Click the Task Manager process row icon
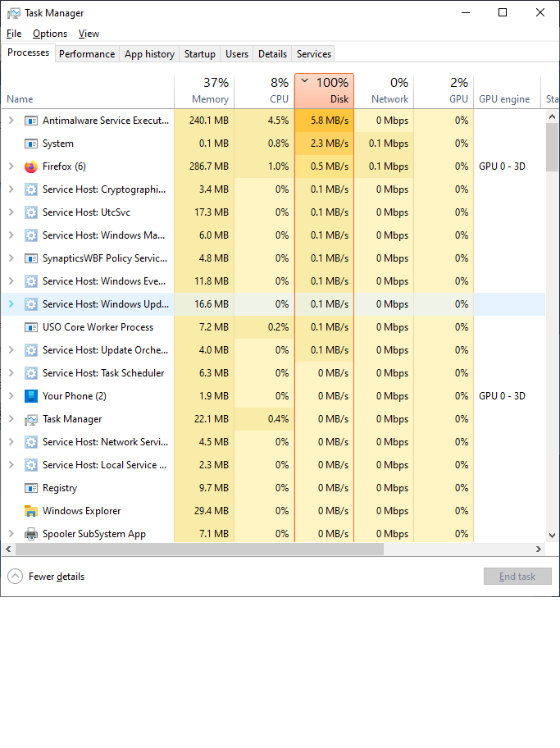 [31, 419]
